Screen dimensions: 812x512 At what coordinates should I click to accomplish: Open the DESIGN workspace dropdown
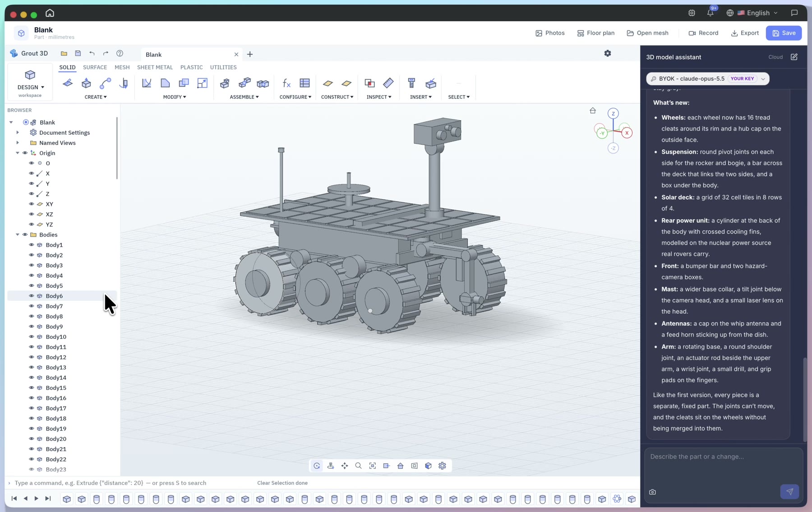pyautogui.click(x=30, y=83)
